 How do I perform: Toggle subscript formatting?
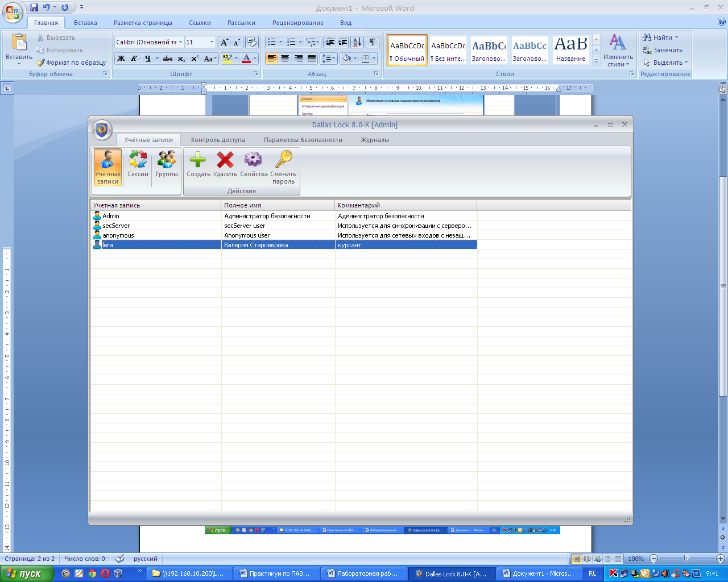tap(181, 58)
